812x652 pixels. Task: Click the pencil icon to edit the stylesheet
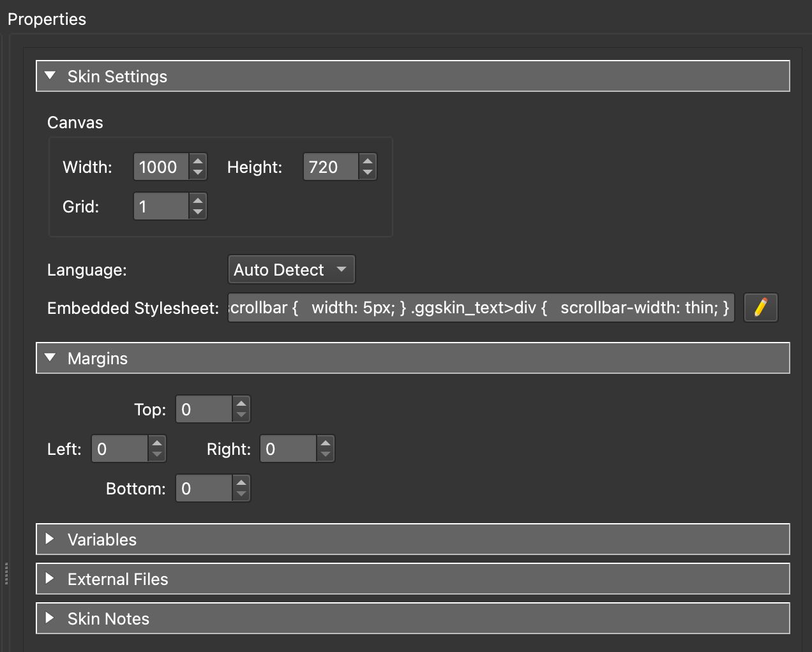760,307
